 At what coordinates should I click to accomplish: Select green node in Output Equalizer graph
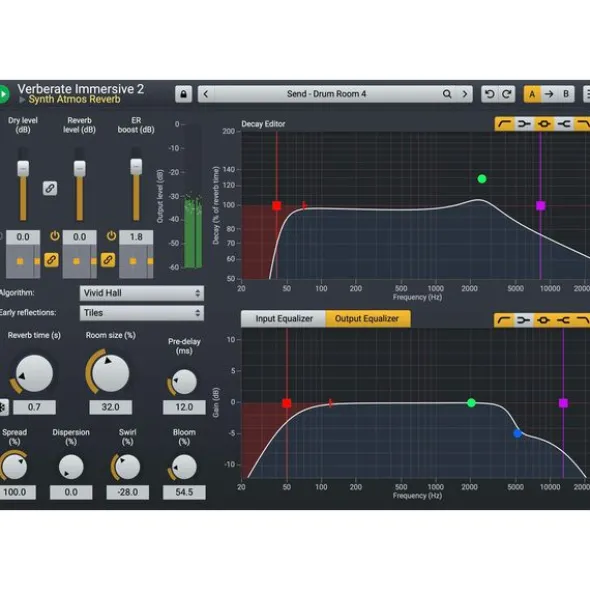pos(471,403)
